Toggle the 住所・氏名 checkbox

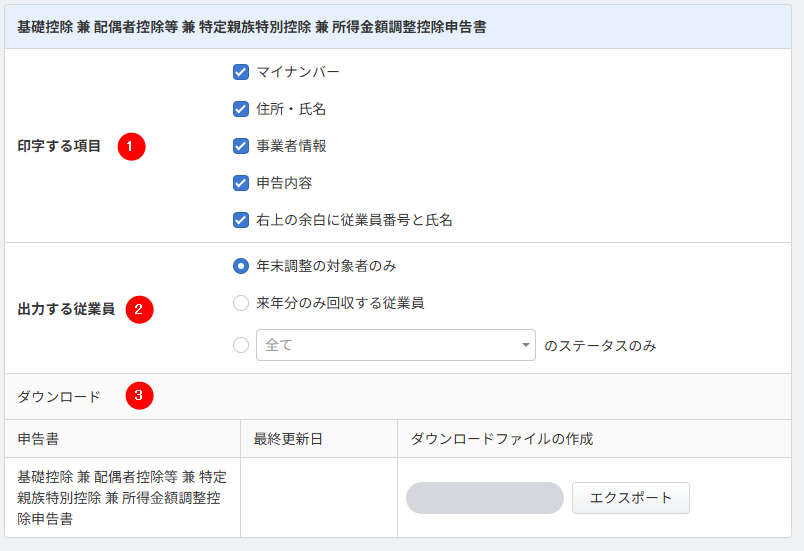[240, 109]
